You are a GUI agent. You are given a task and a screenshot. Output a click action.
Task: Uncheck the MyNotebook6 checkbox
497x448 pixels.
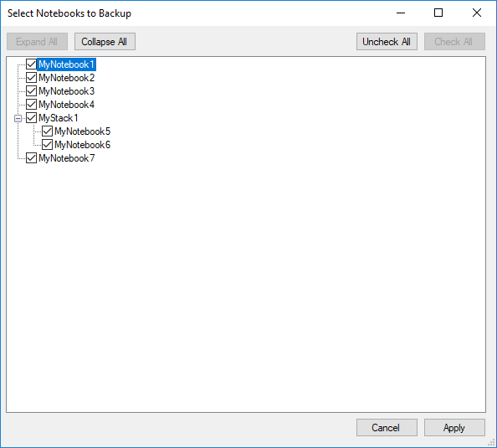[47, 145]
